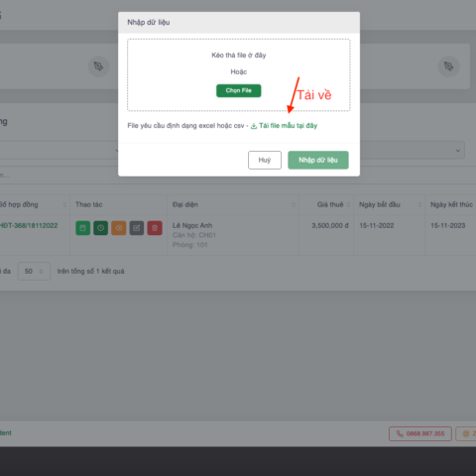
Task: Click the Kéo thả file drop zone
Action: point(239,75)
